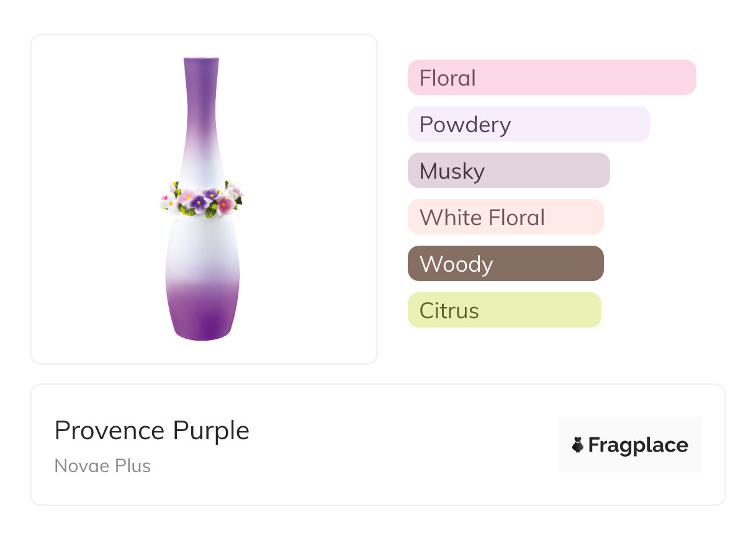Select the lavender Powdery accord bar

click(x=528, y=124)
